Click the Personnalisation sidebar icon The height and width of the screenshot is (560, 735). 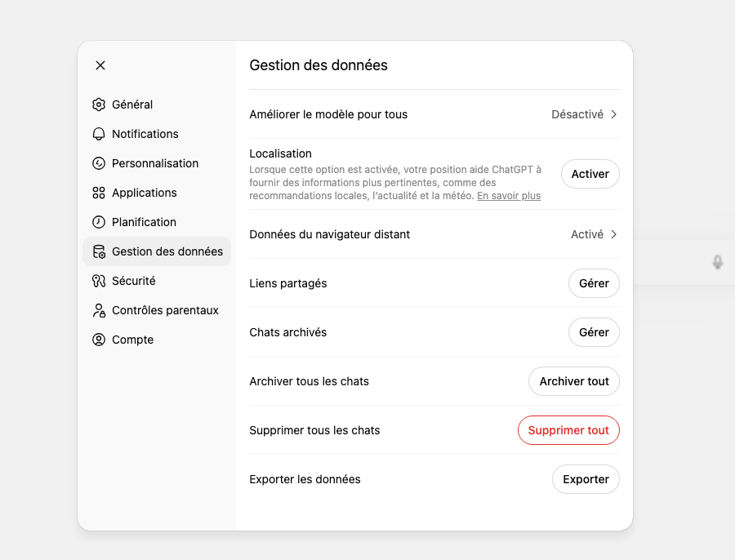pyautogui.click(x=99, y=163)
